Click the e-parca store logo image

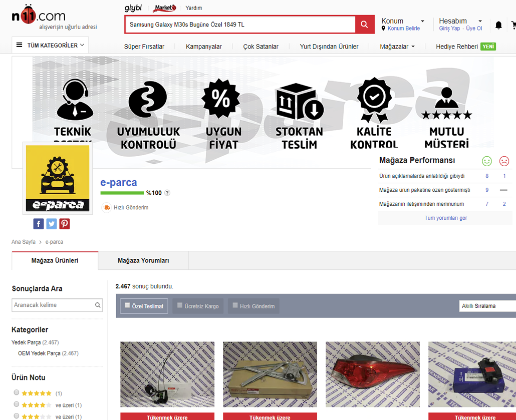[58, 178]
